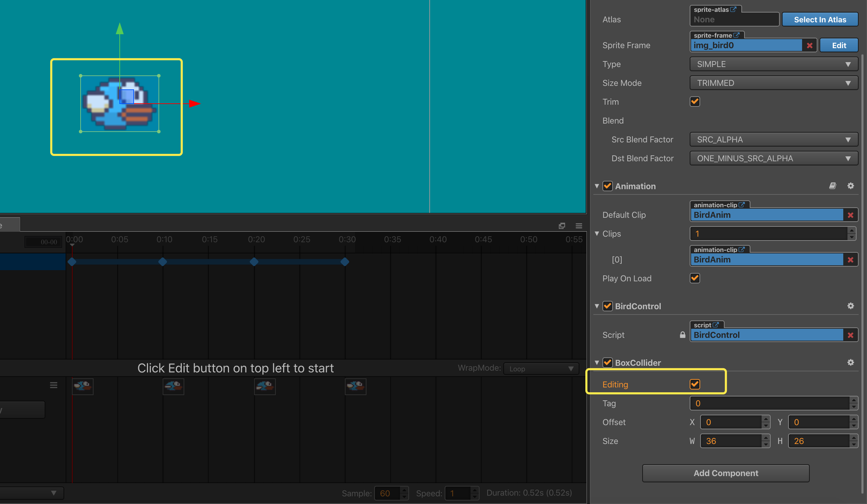Click the Clips count stepper arrows
This screenshot has width=867, height=504.
coord(852,234)
